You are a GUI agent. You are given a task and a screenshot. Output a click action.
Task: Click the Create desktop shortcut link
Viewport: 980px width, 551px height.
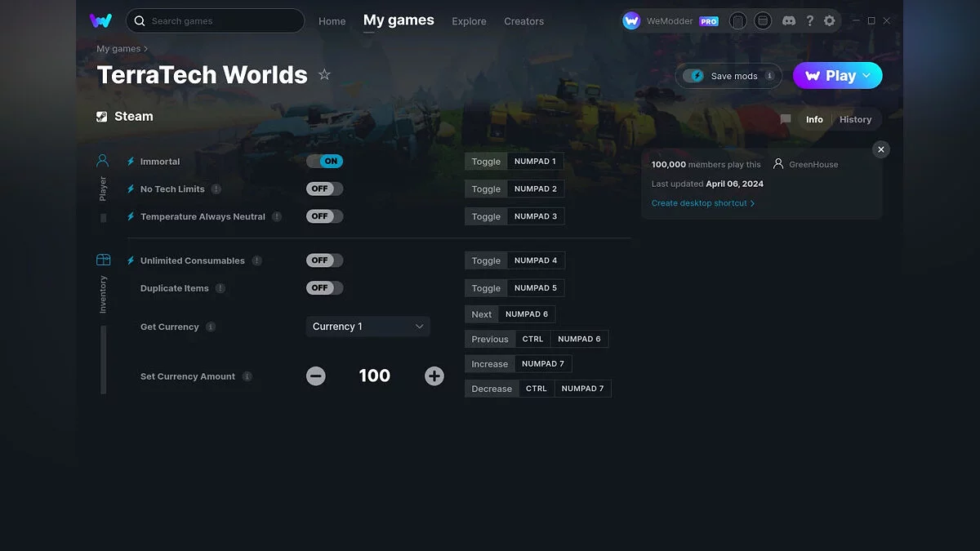[701, 202]
